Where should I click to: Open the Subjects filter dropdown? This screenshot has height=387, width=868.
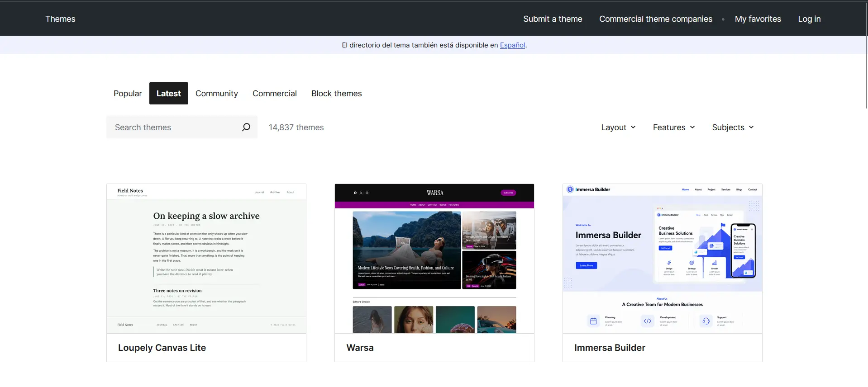(x=733, y=127)
